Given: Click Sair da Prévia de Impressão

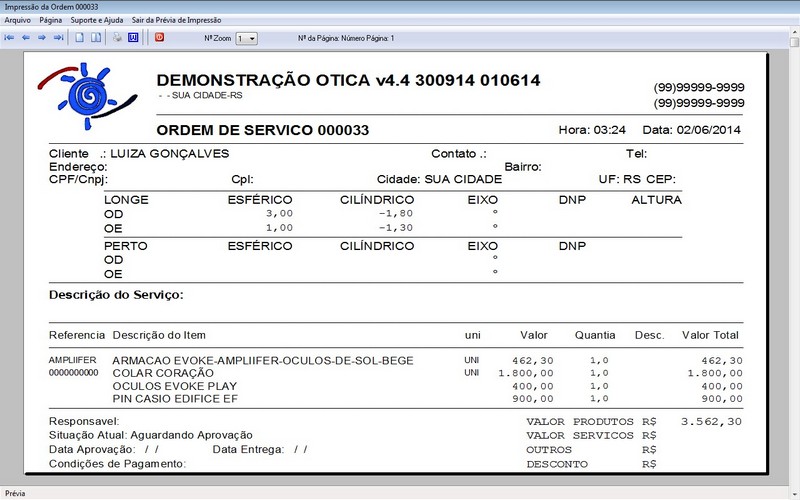Looking at the screenshot, I should coord(177,20).
